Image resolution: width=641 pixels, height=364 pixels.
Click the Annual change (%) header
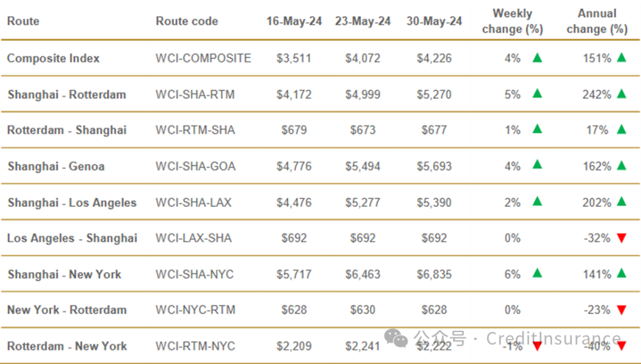coord(597,21)
